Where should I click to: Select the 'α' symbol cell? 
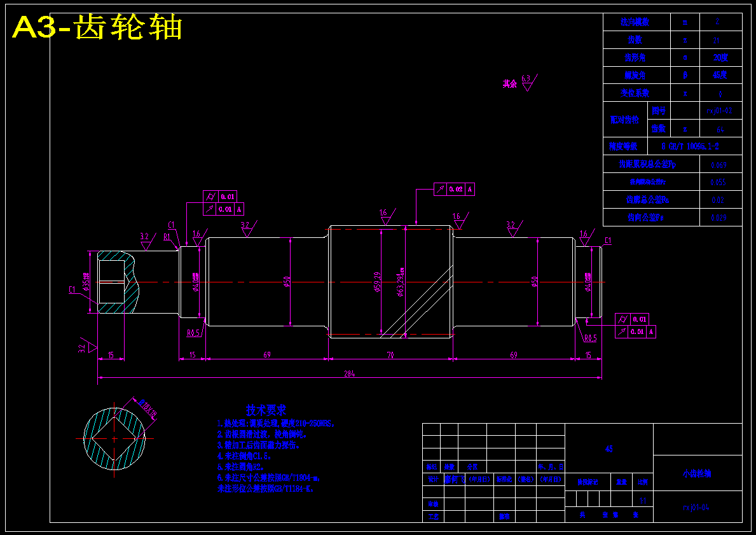point(685,58)
